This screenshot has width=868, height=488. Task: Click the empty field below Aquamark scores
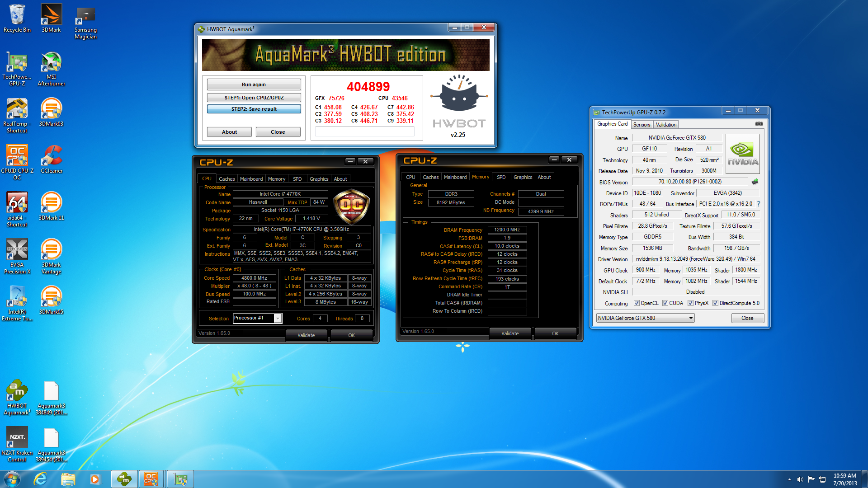coord(364,131)
